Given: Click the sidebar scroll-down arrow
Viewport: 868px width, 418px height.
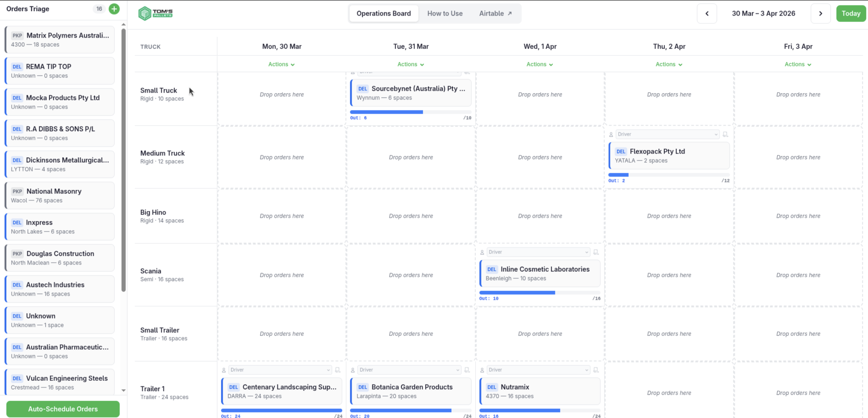Looking at the screenshot, I should (124, 390).
